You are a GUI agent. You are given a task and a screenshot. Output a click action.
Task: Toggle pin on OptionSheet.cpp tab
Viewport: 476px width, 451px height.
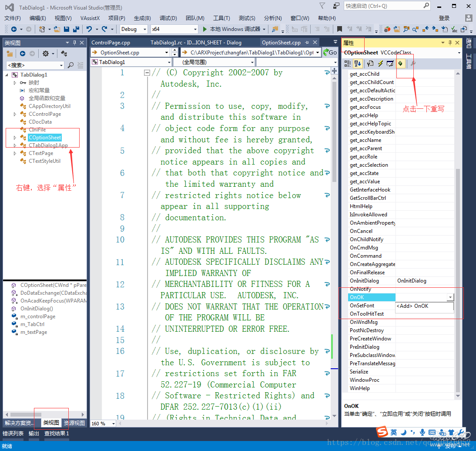point(307,43)
